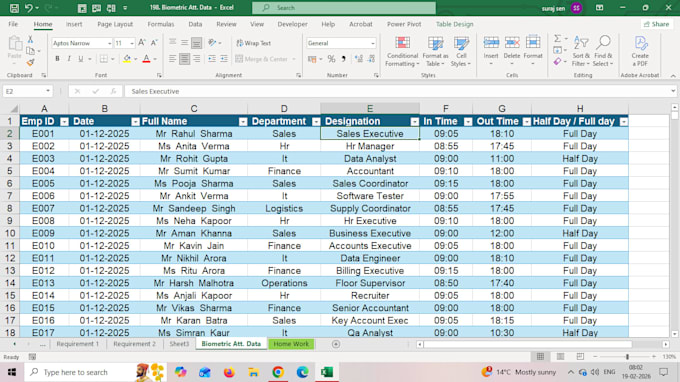
Task: Toggle Underline formatting
Action: coord(81,59)
